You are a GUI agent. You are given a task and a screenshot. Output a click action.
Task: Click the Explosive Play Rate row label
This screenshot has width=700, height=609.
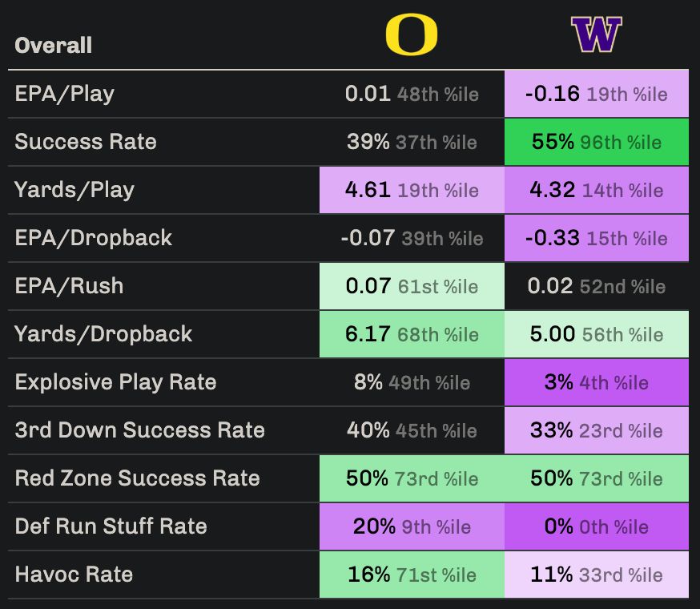[115, 382]
